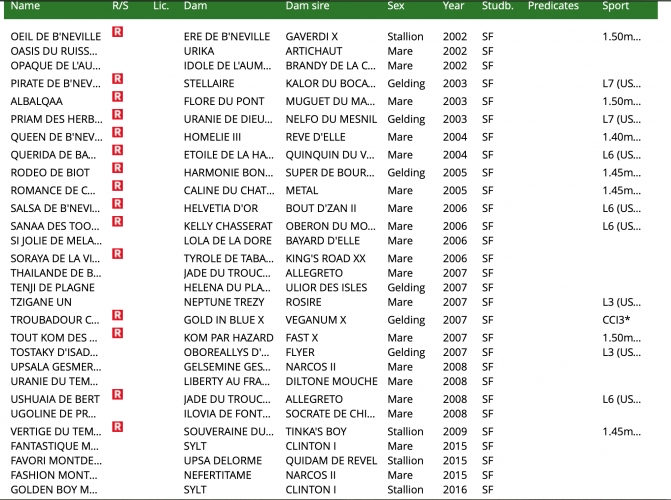
Task: Click the red R icon for PIRATE DE B'NEV
Action: coord(117,78)
